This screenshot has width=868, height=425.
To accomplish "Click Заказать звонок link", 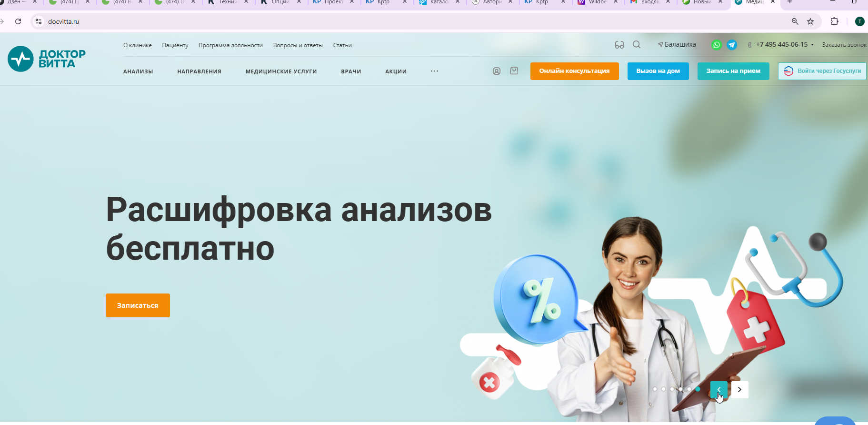I will coord(844,45).
